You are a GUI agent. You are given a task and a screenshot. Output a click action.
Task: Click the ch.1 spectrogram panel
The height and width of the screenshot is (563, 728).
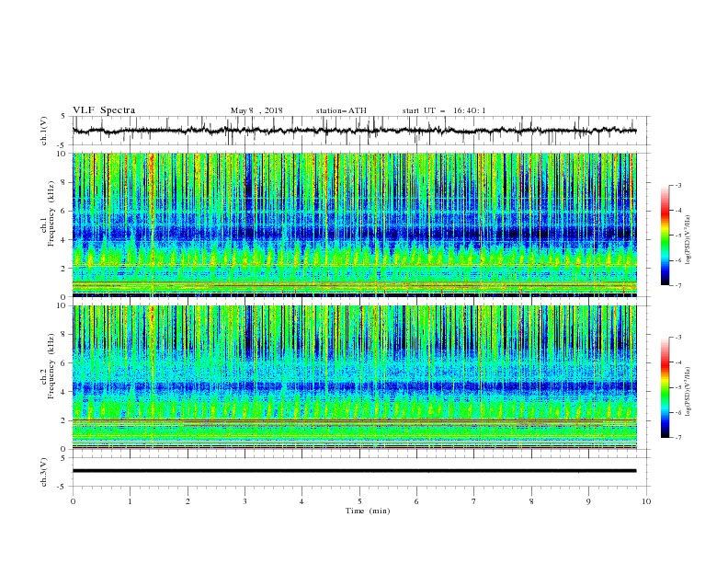coord(354,224)
